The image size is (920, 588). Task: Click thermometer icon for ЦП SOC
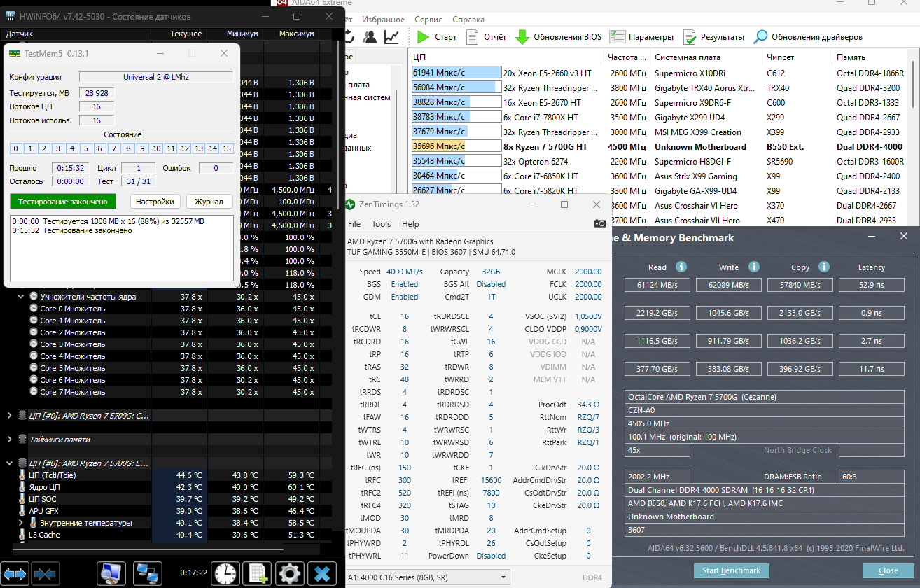[22, 499]
